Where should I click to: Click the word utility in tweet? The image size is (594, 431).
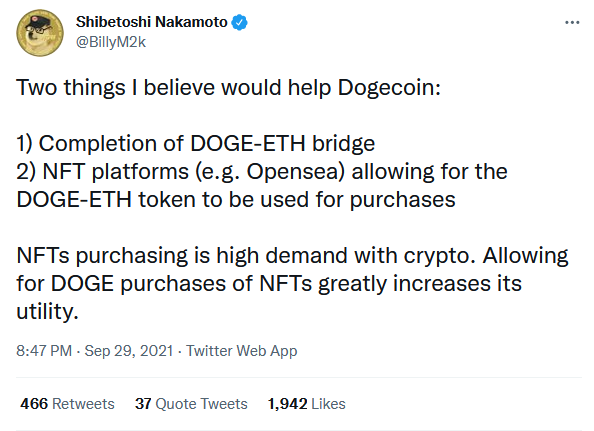pyautogui.click(x=45, y=312)
